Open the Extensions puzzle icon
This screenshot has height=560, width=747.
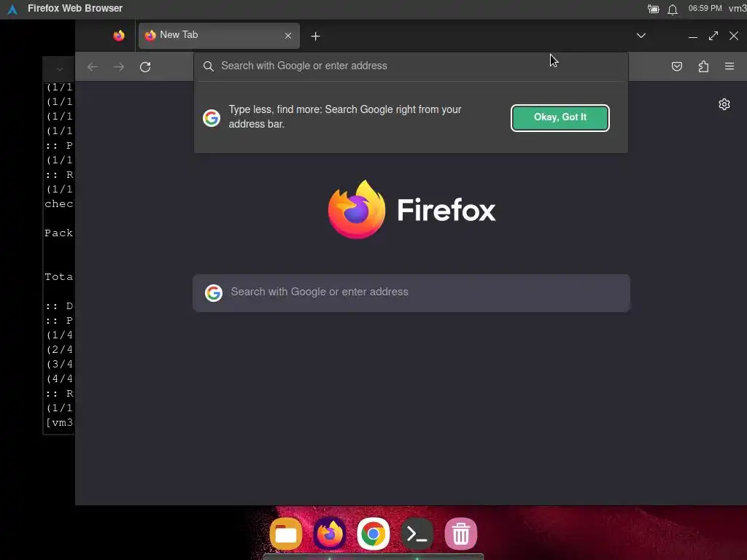[703, 66]
